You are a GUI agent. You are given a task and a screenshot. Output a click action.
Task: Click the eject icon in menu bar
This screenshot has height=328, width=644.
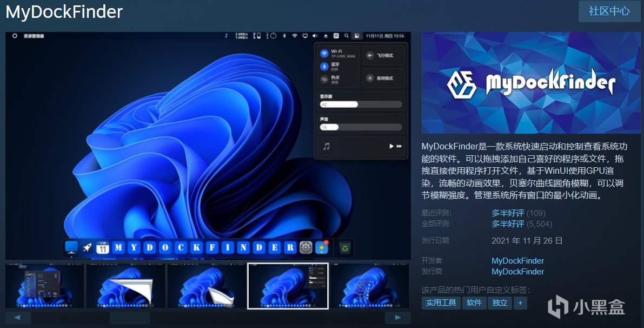326,36
